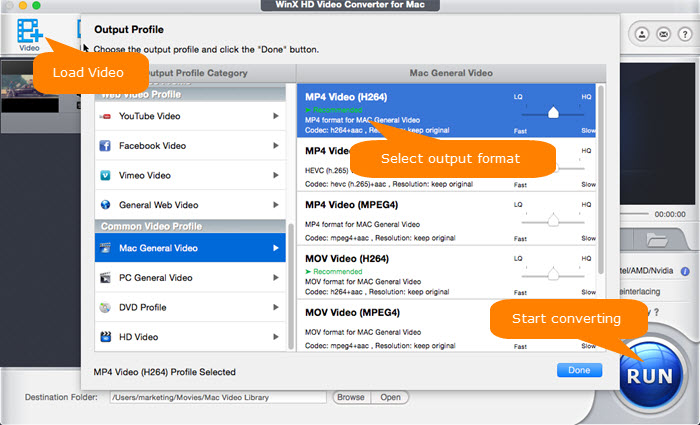Click the PC General Video icon
This screenshot has height=425, width=700.
(x=105, y=278)
